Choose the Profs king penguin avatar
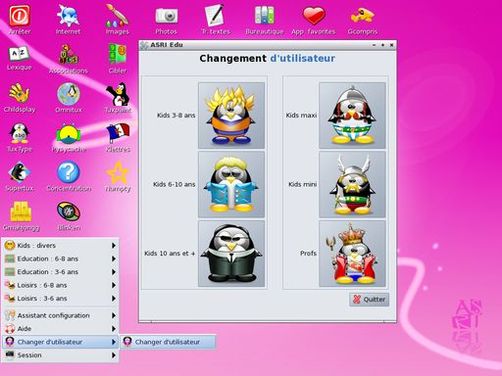The height and width of the screenshot is (376, 502). click(x=352, y=253)
